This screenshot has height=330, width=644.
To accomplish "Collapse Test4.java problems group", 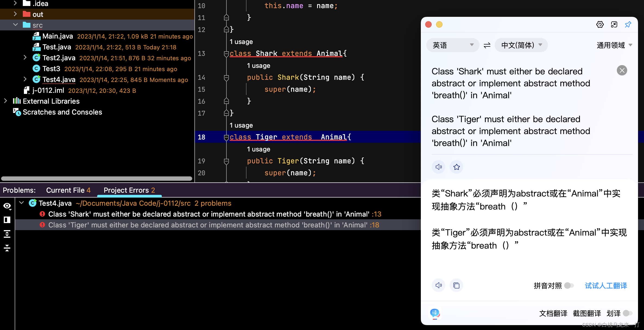I will tap(22, 203).
